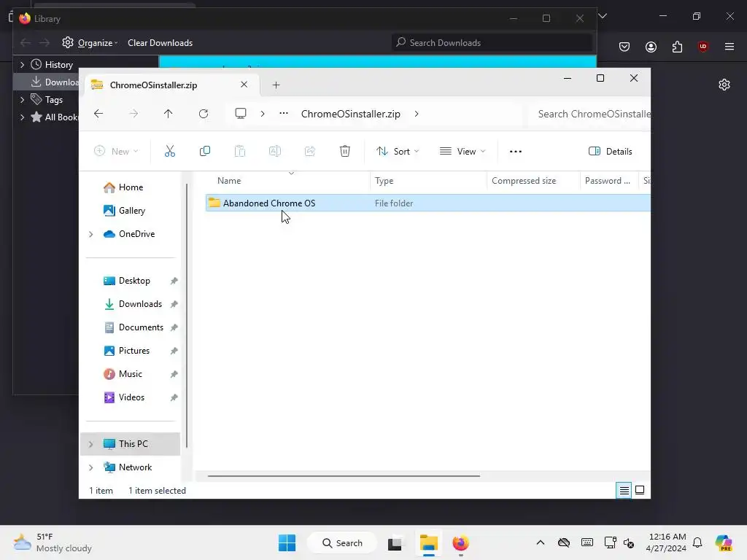Click the Password column header

click(609, 181)
